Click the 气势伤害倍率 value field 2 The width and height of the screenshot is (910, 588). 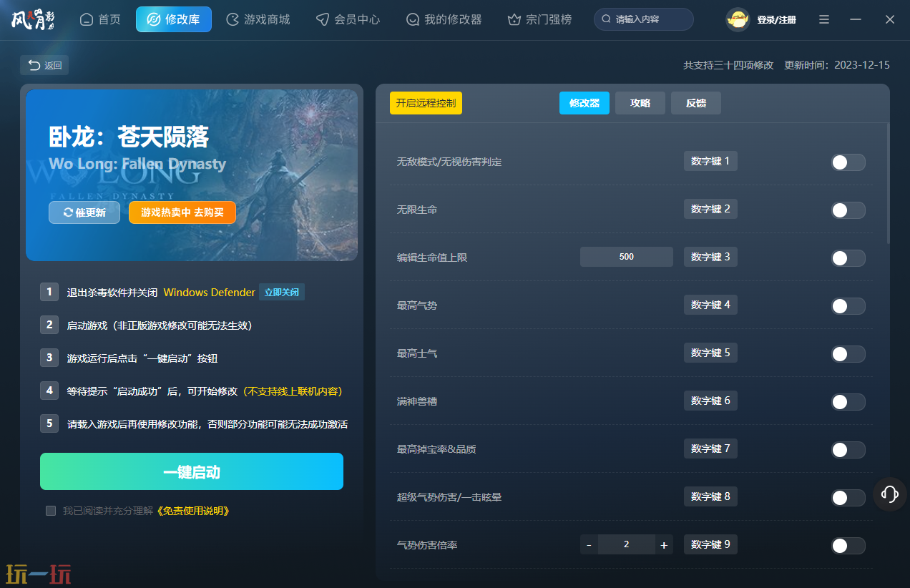click(627, 544)
